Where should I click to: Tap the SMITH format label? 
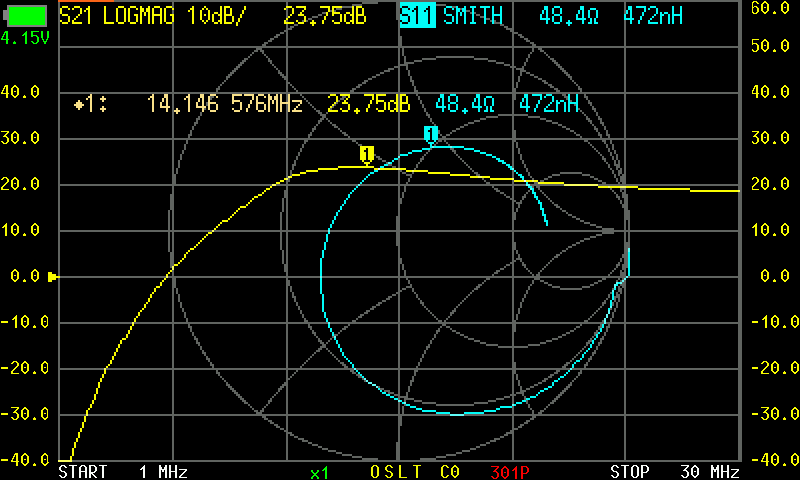point(473,16)
